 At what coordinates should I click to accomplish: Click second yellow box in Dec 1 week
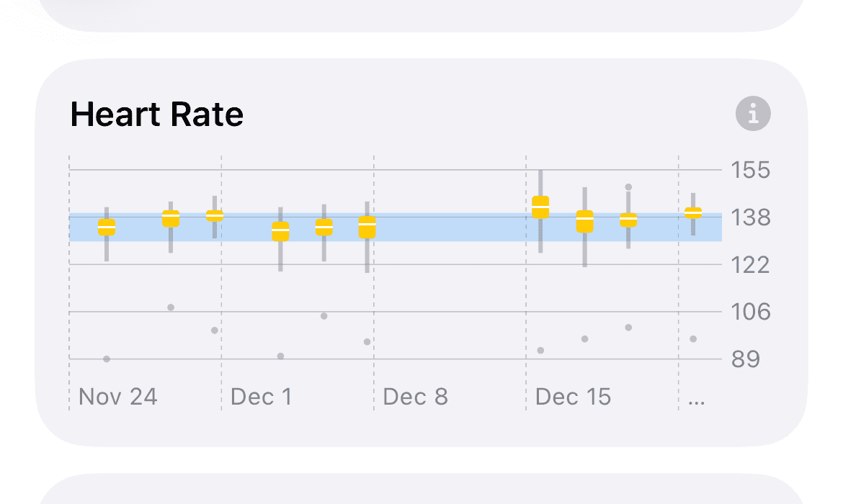point(324,228)
